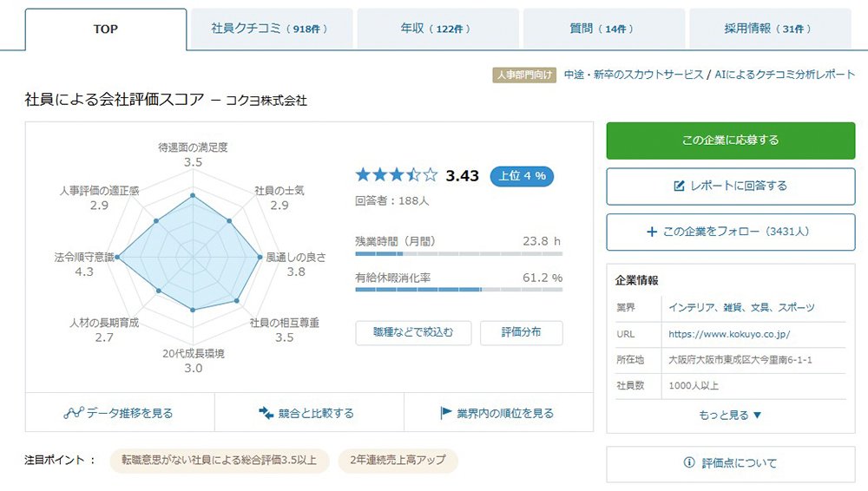
Task: Click the 人事評価の適正感 label on chart
Action: 99,191
